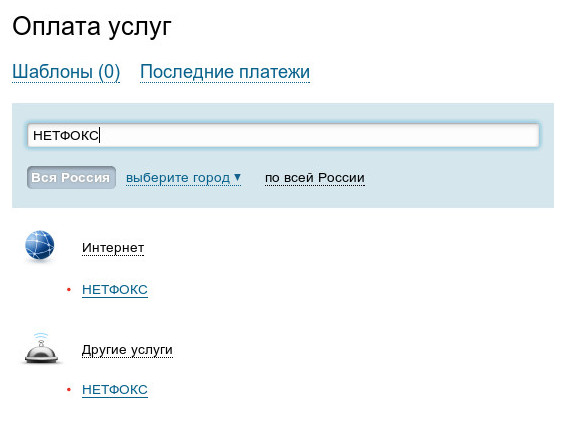Image resolution: width=583 pixels, height=424 pixels.
Task: Open the выберите город city dropdown
Action: 183,178
